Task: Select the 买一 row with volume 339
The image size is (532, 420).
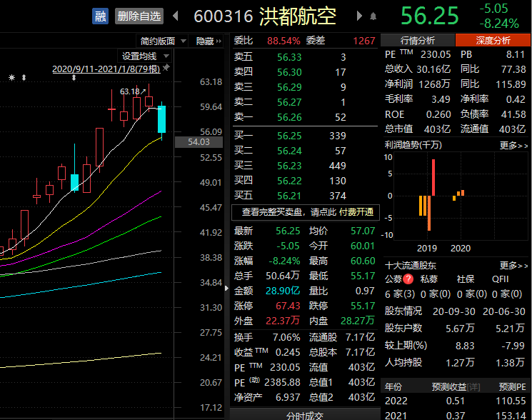Action: click(304, 136)
